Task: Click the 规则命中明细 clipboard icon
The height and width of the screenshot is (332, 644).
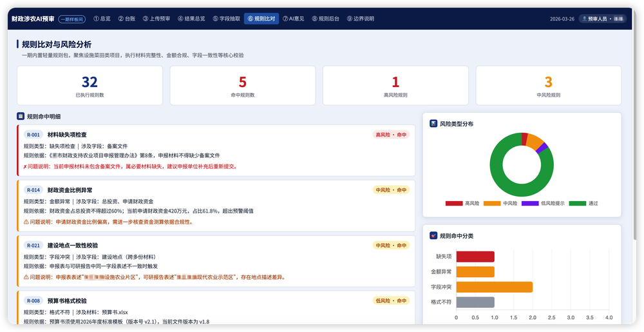Action: click(x=21, y=116)
